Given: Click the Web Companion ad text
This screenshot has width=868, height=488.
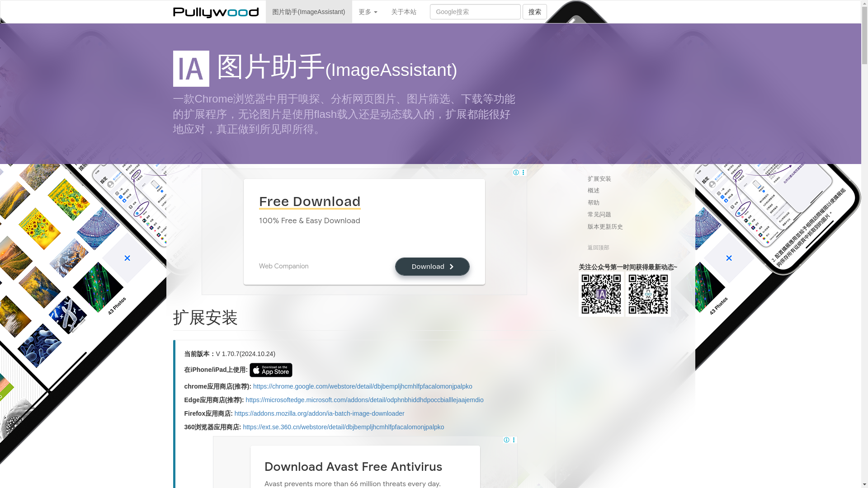Looking at the screenshot, I should [283, 267].
